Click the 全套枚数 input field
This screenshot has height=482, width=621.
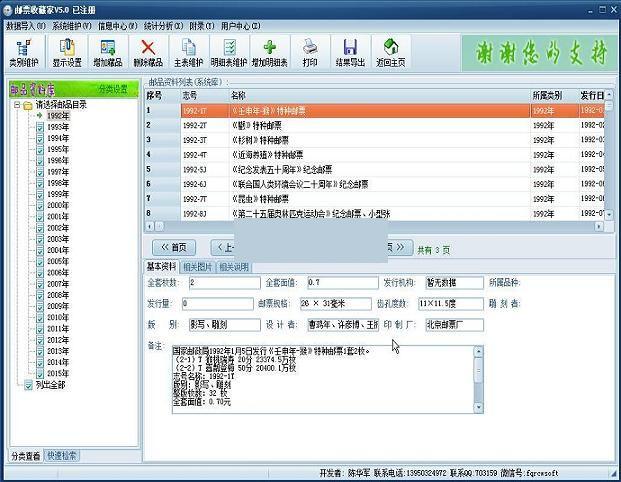point(224,283)
